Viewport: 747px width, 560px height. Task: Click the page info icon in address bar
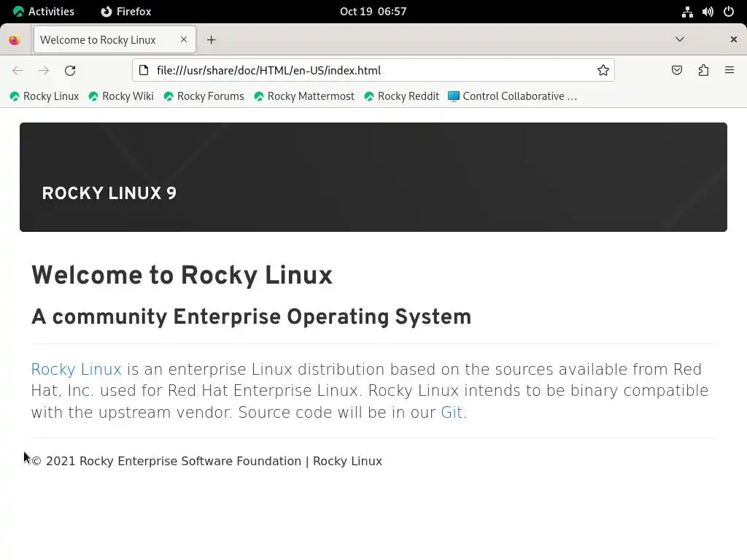[144, 71]
